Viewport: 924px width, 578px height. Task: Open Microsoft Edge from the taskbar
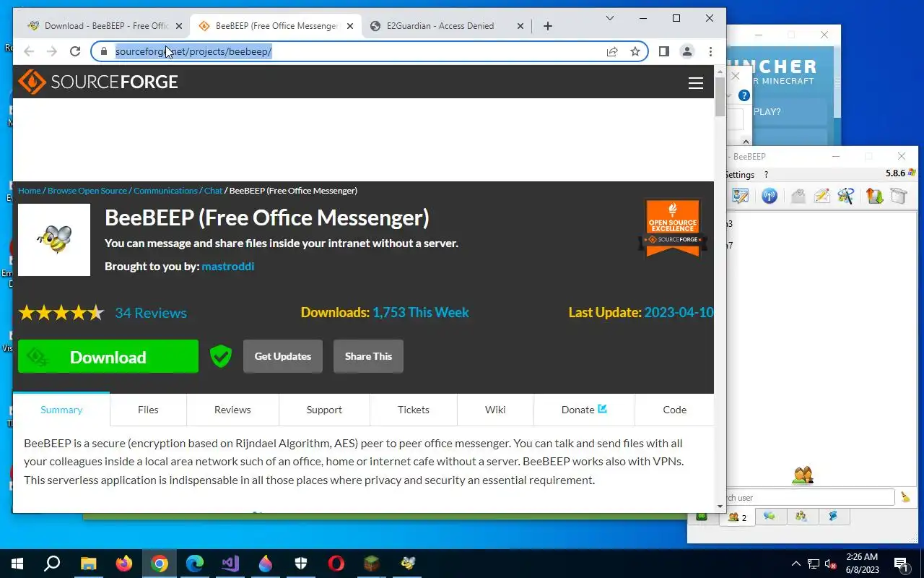pyautogui.click(x=195, y=564)
